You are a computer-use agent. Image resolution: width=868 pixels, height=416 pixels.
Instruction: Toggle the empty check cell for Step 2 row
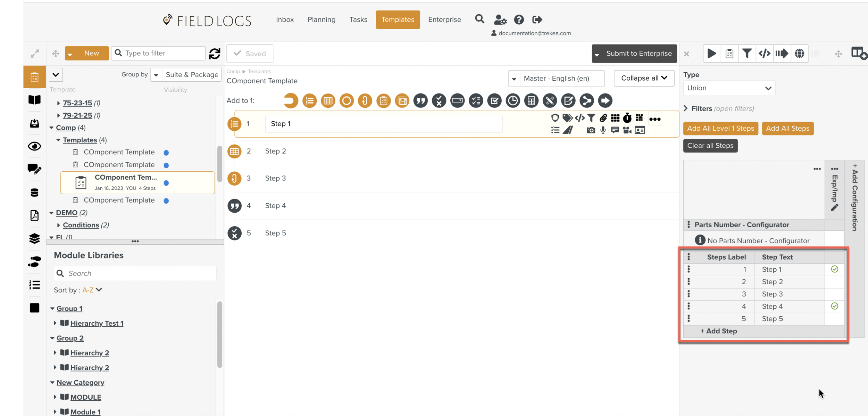(834, 282)
